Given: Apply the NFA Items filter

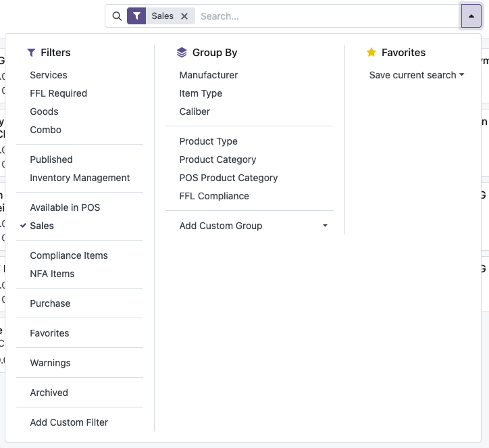Looking at the screenshot, I should (x=52, y=274).
